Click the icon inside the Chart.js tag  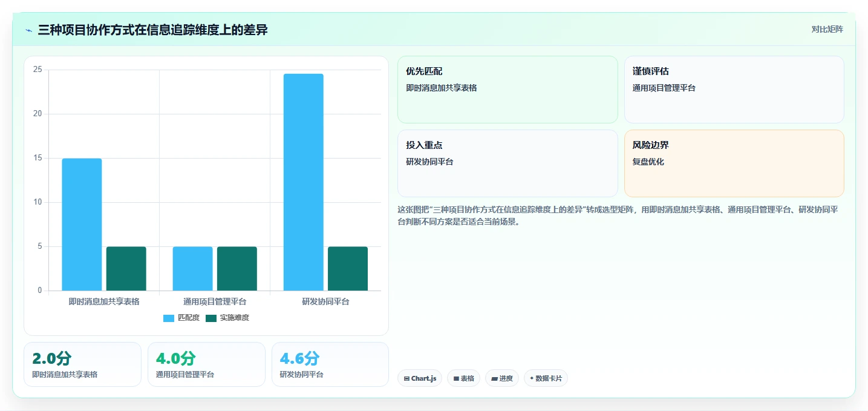[406, 379]
